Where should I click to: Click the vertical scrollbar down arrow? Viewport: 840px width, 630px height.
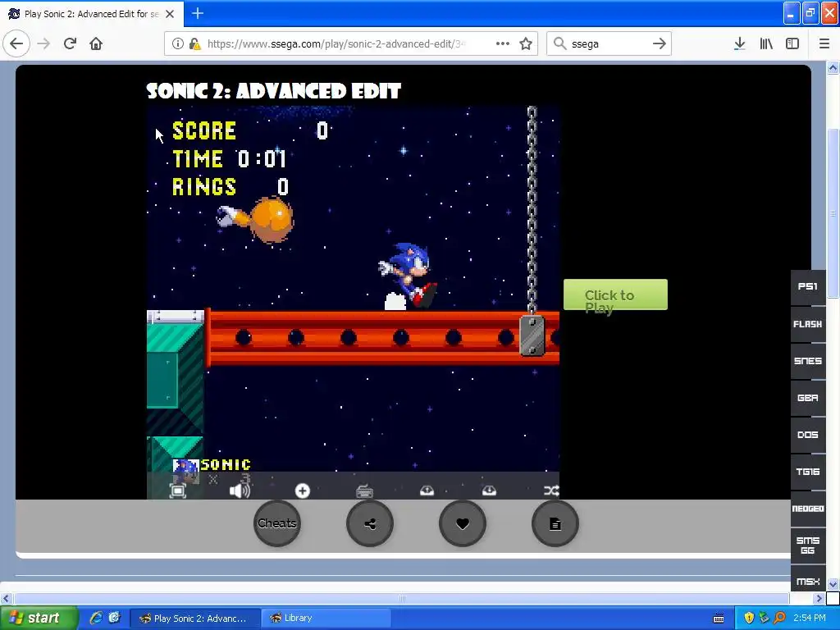[x=833, y=584]
